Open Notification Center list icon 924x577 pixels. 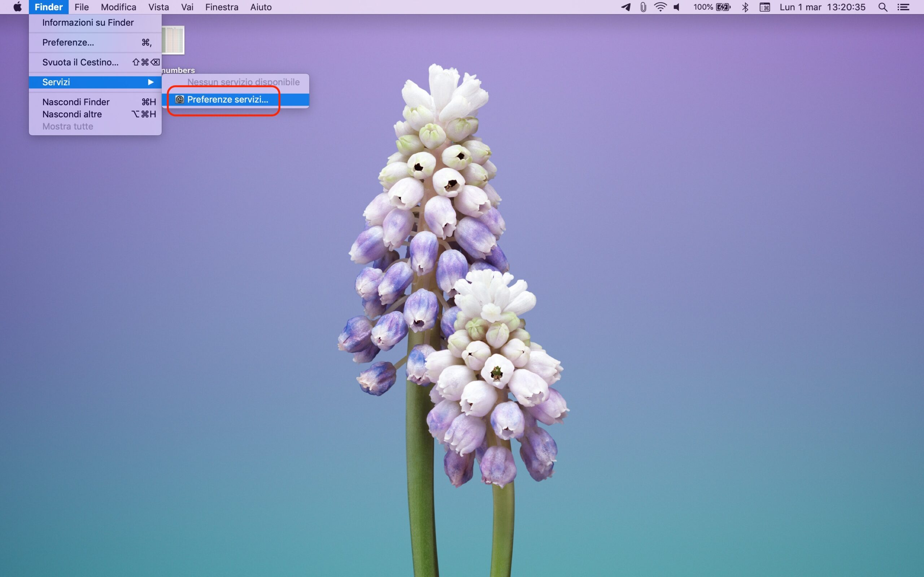(903, 7)
